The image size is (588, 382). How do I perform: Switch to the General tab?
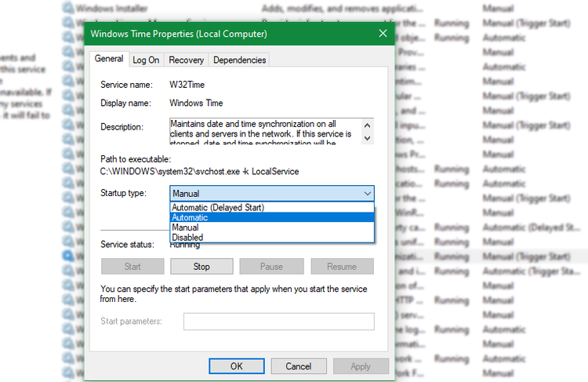[x=109, y=60]
